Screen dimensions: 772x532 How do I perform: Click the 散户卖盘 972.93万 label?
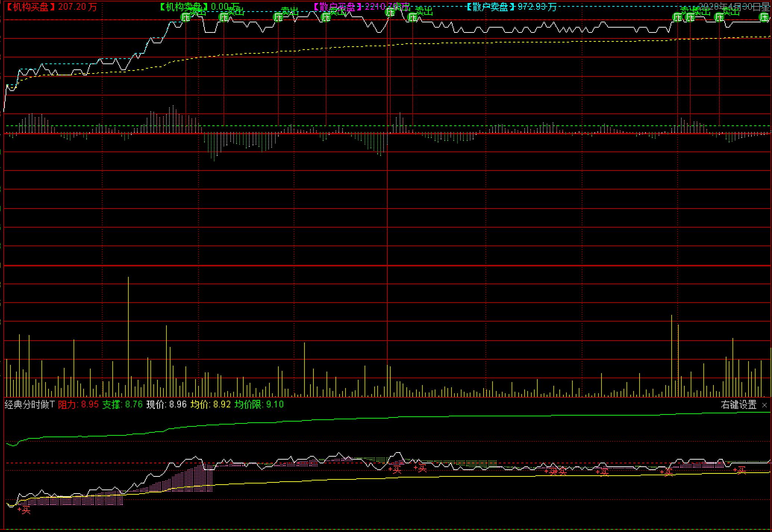pos(511,7)
